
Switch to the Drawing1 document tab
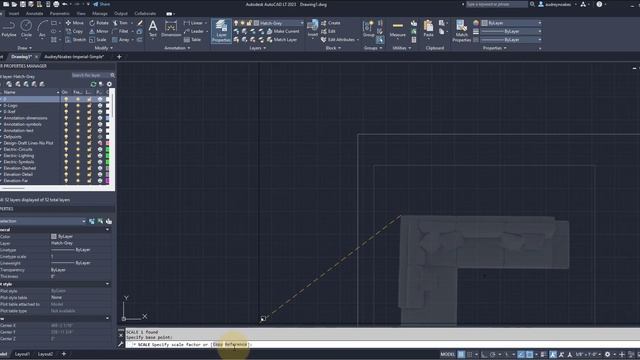click(x=21, y=57)
